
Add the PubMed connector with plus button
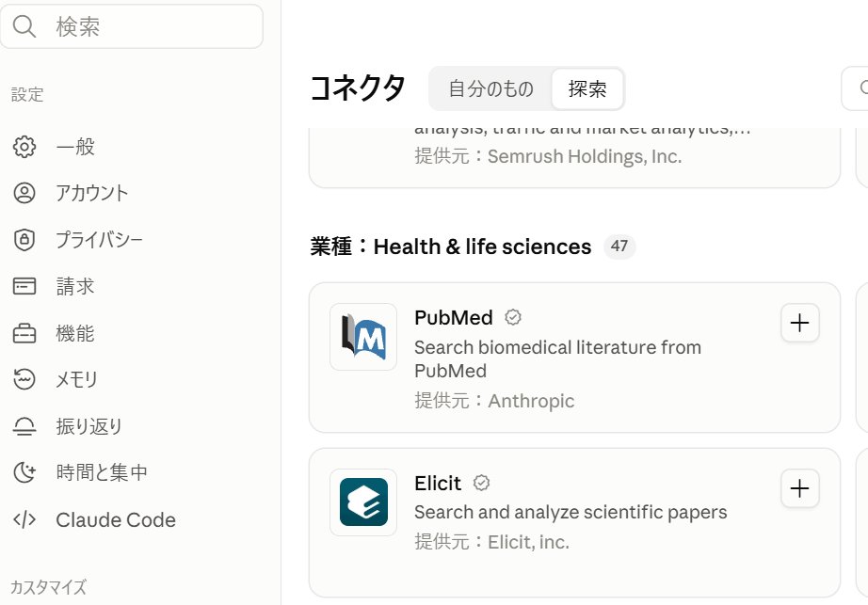coord(799,323)
